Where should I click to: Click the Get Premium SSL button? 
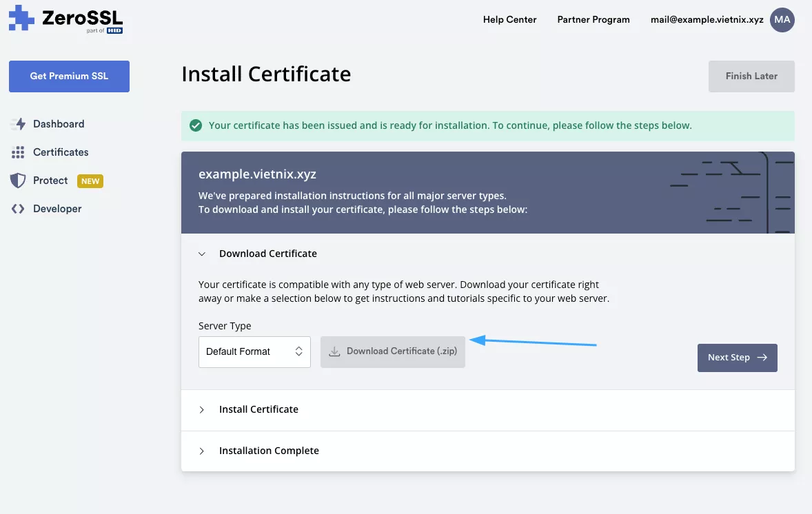69,76
